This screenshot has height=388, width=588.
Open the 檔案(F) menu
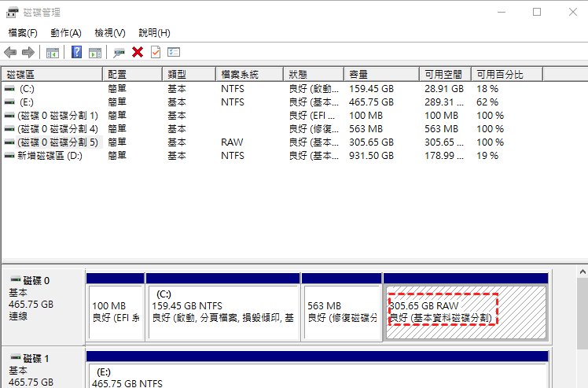23,33
